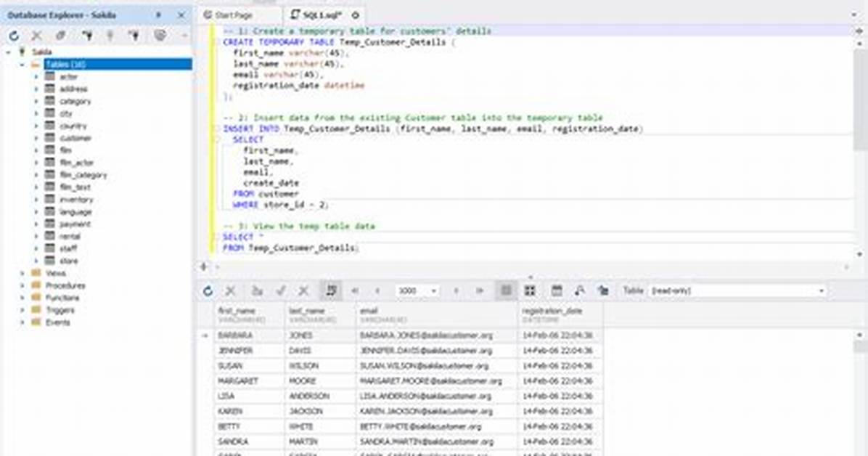Switch results to grid view
The height and width of the screenshot is (456, 868).
coord(506,291)
